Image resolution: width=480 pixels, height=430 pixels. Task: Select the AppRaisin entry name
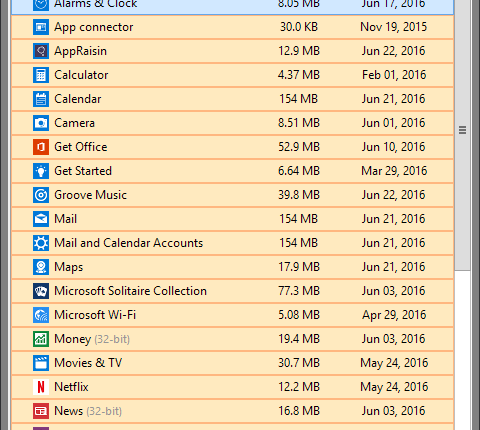[80, 51]
